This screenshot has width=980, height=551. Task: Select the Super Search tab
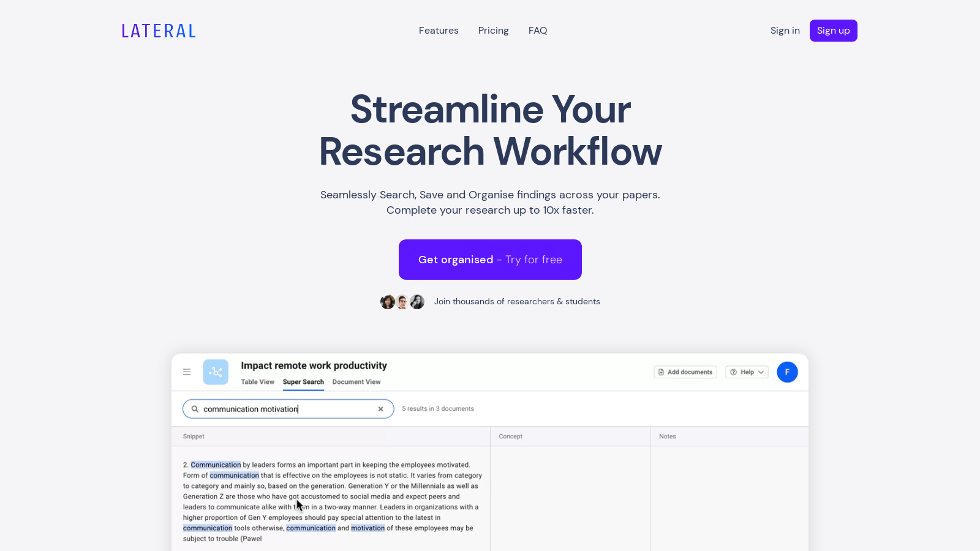coord(303,382)
